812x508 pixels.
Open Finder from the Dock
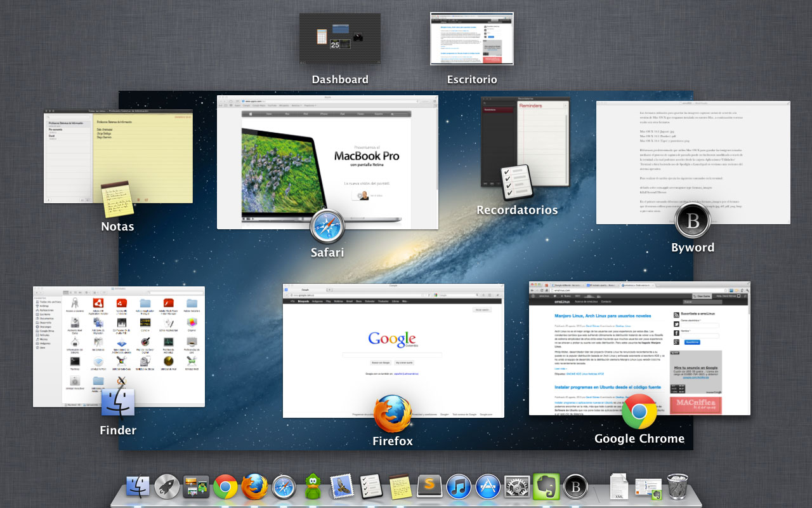(x=138, y=487)
